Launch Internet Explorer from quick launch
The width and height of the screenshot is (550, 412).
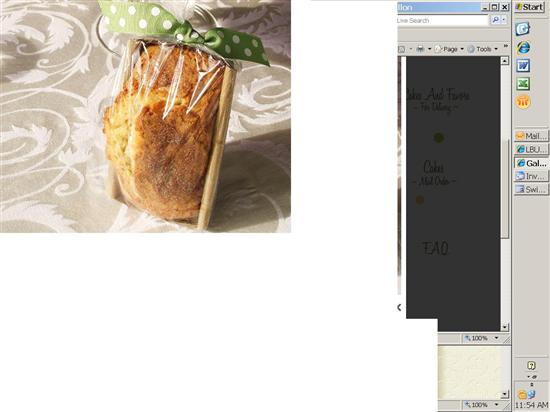523,47
